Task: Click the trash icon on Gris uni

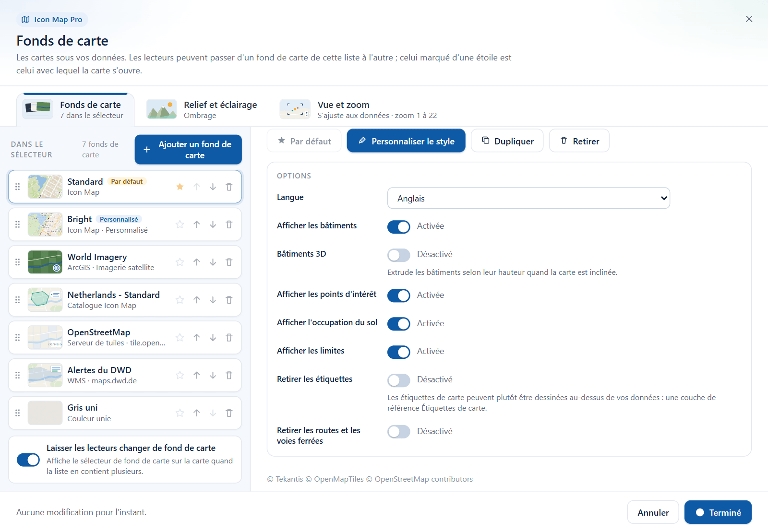Action: click(229, 413)
